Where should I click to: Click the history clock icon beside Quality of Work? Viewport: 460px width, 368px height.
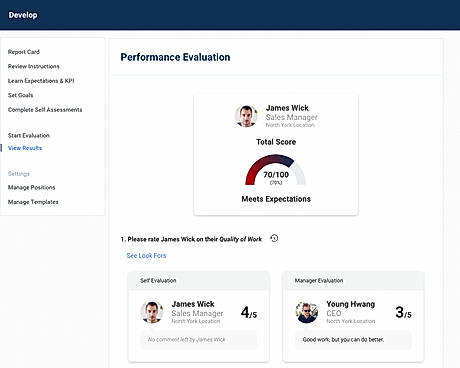(x=274, y=238)
